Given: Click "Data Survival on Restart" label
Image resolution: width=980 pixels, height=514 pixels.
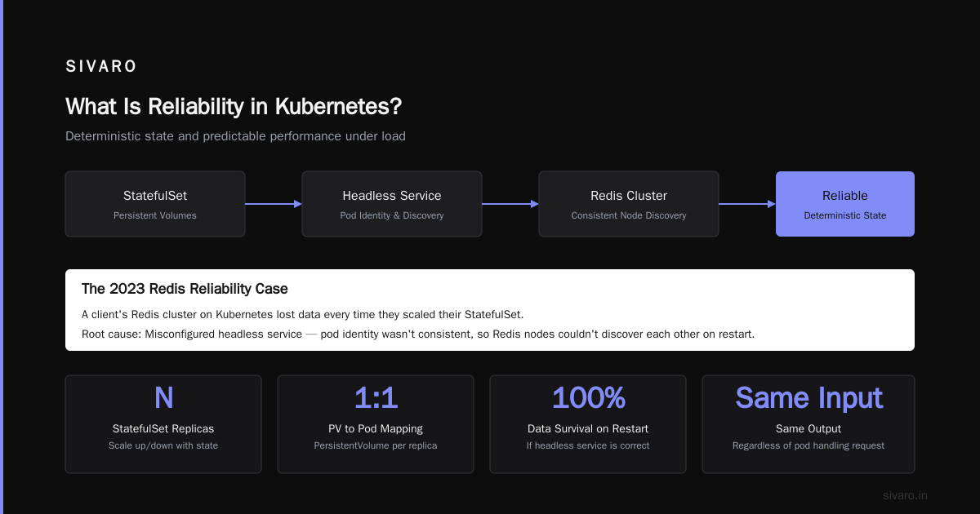Looking at the screenshot, I should (588, 428).
